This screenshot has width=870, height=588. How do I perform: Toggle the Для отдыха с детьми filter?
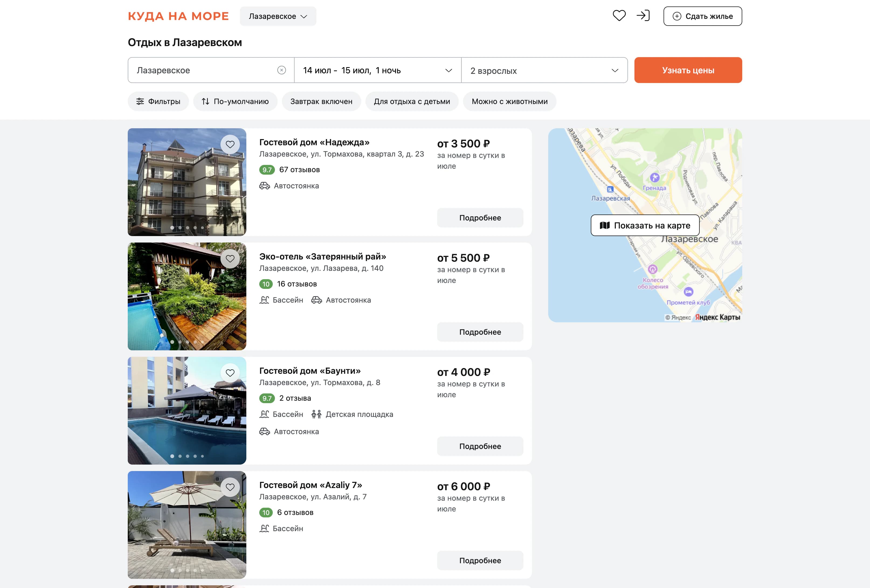tap(412, 101)
